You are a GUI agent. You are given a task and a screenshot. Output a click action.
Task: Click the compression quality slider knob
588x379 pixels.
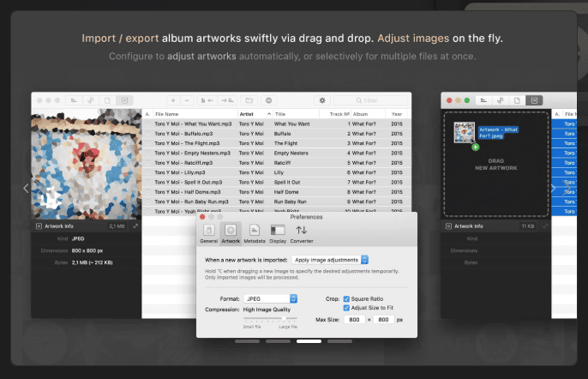[284, 319]
